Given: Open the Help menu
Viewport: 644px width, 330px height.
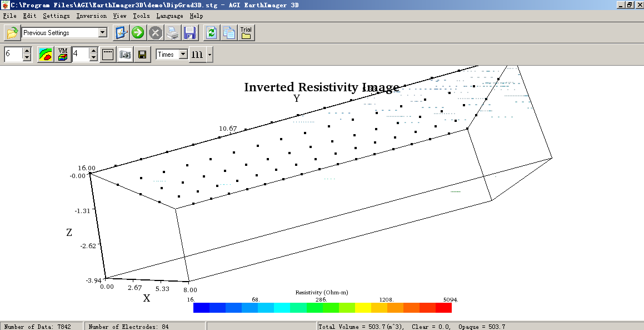Looking at the screenshot, I should [196, 16].
